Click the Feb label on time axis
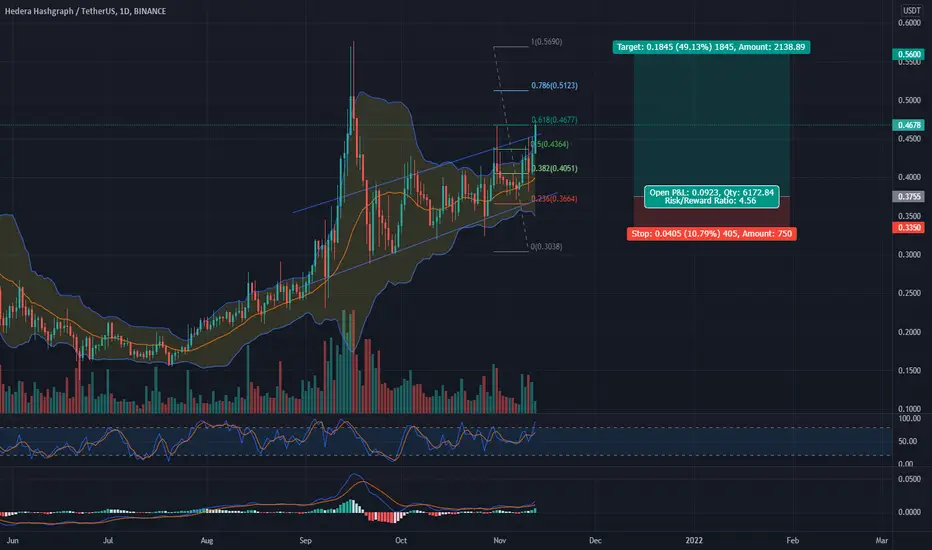The height and width of the screenshot is (550, 932). 792,540
